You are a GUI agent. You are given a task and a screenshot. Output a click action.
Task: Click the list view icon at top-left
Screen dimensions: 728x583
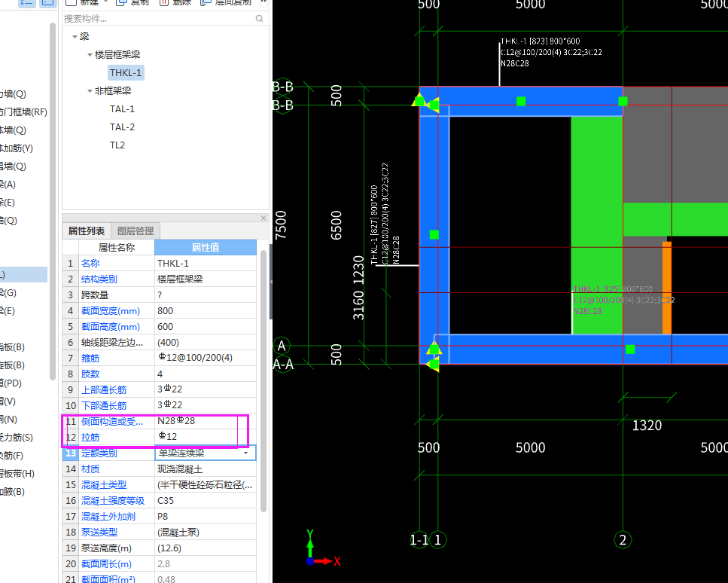click(x=26, y=2)
